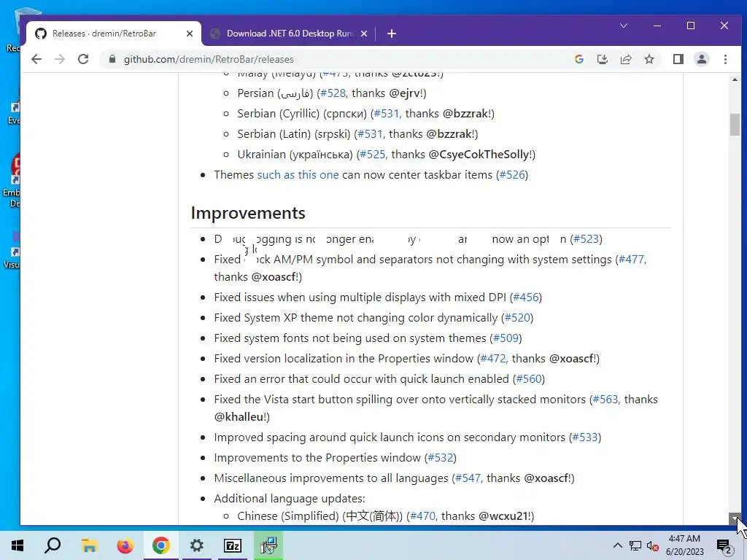Click the @CsyeCokTheSolly user mention
747x560 pixels.
point(479,155)
